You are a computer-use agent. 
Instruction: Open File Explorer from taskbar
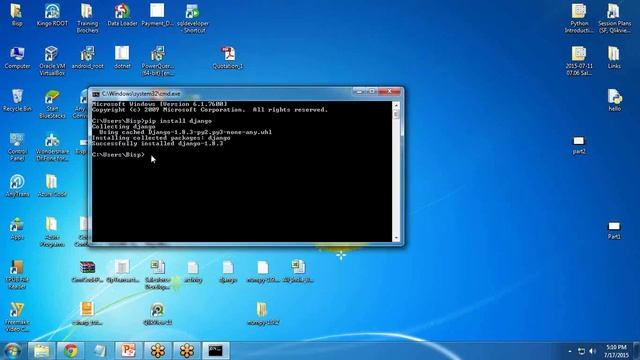click(42, 351)
